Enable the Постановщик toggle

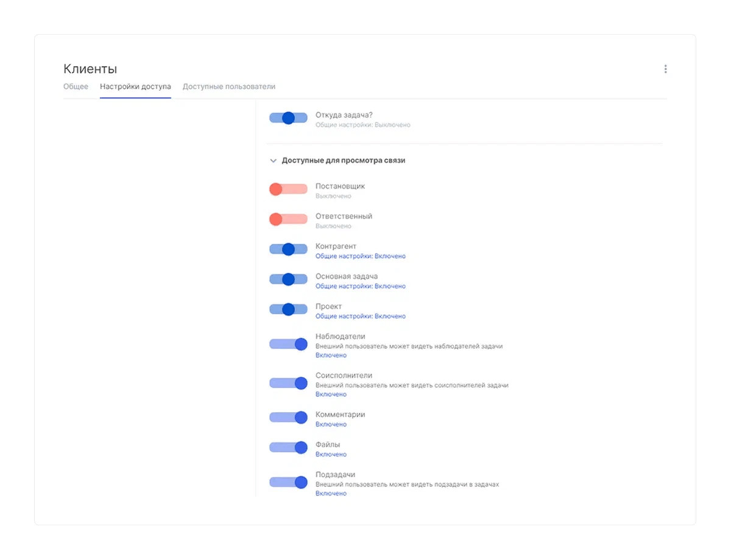coord(288,189)
